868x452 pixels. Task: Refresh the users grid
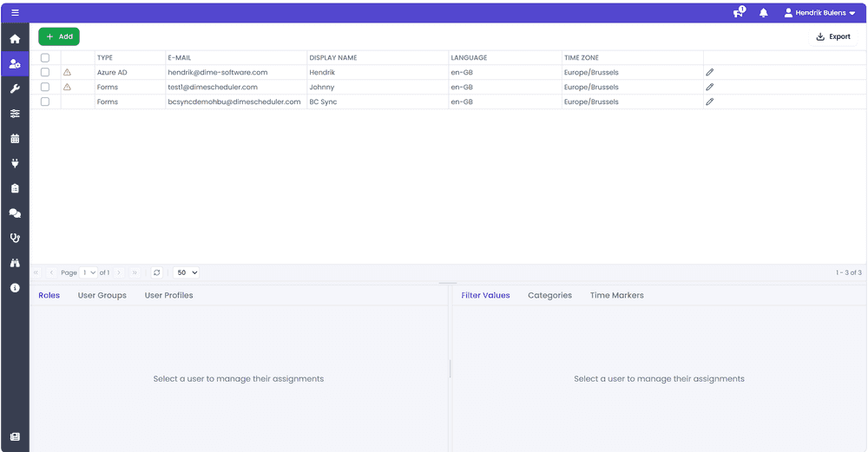coord(156,272)
